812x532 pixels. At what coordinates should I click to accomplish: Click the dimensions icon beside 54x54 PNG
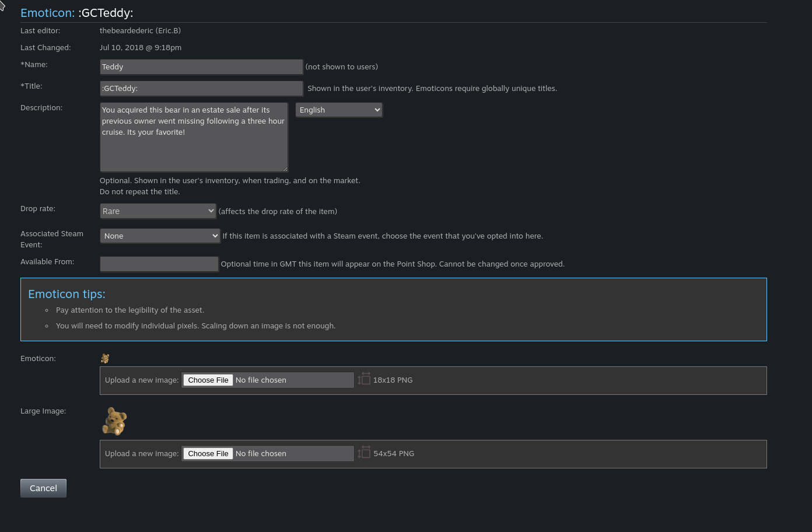[364, 453]
